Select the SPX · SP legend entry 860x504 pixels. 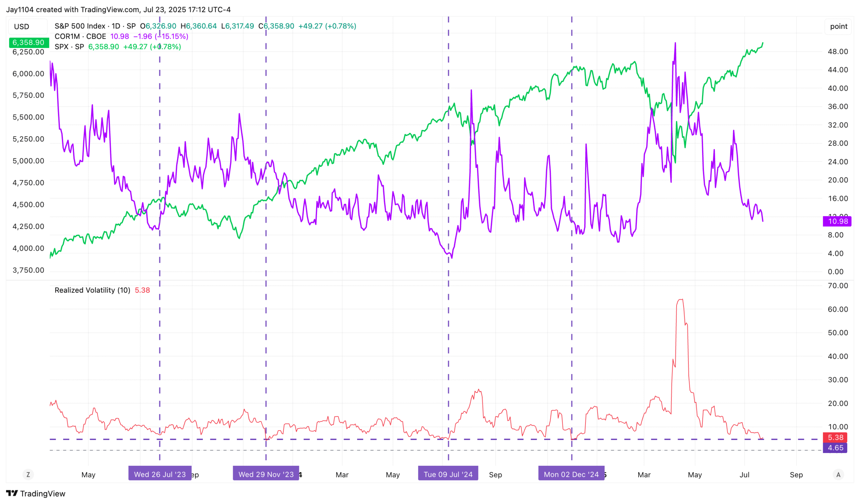(x=69, y=47)
